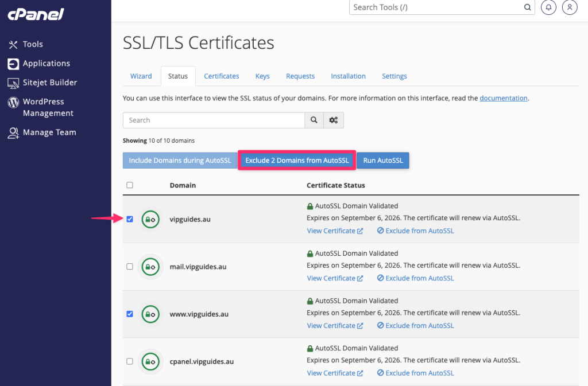Click the vipguides.au lock status icon
This screenshot has height=386, width=588.
coord(150,220)
